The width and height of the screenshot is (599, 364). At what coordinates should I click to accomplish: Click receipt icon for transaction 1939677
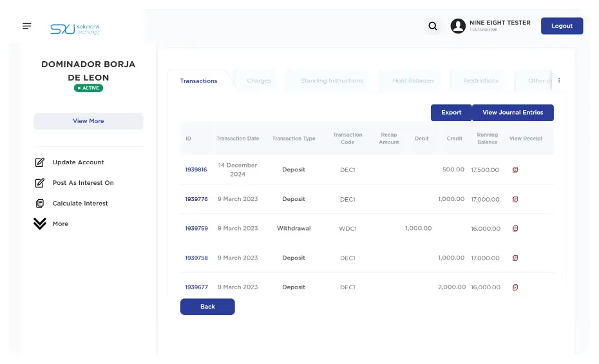(x=515, y=287)
